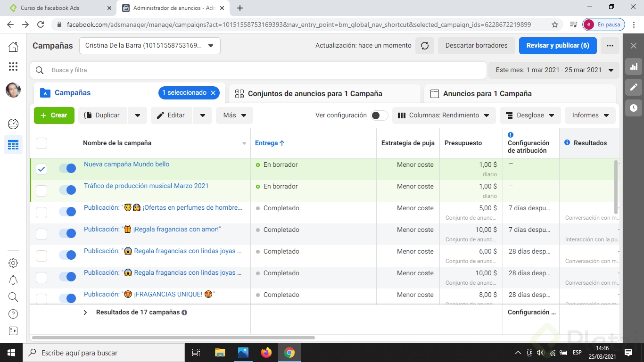The image size is (644, 362).
Task: Open notifications bell in sidebar
Action: click(13, 280)
